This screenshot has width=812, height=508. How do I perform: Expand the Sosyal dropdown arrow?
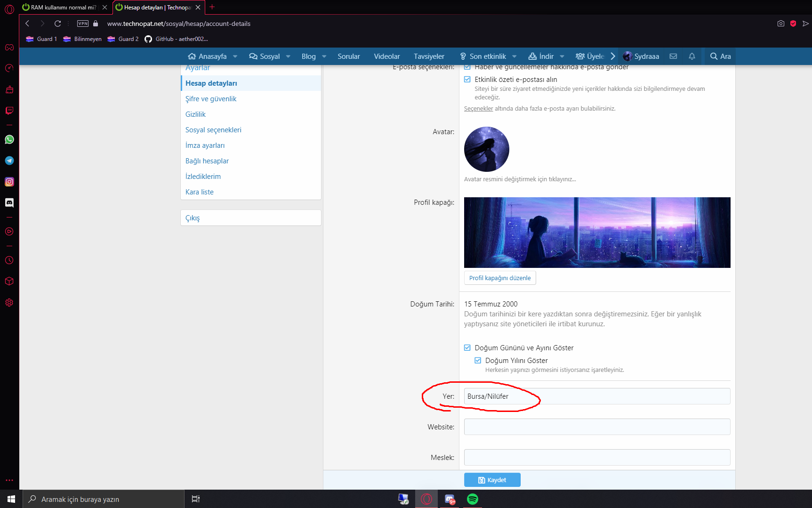click(288, 56)
